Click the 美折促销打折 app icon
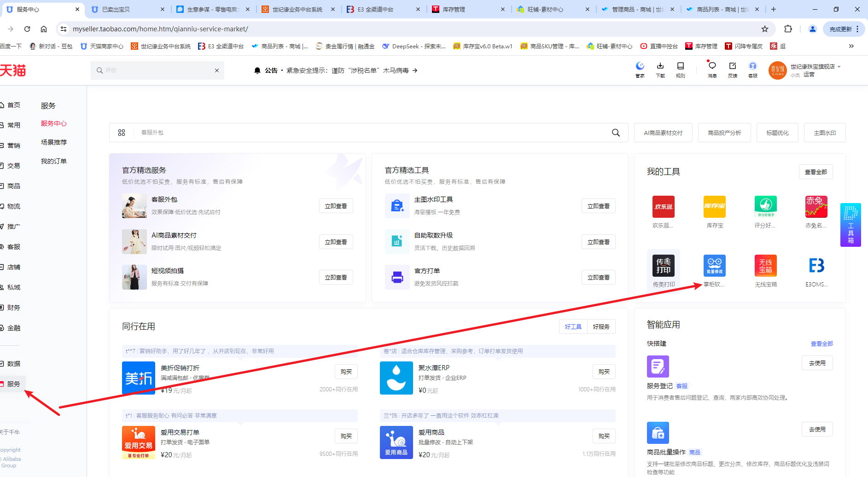The height and width of the screenshot is (477, 868). 139,378
